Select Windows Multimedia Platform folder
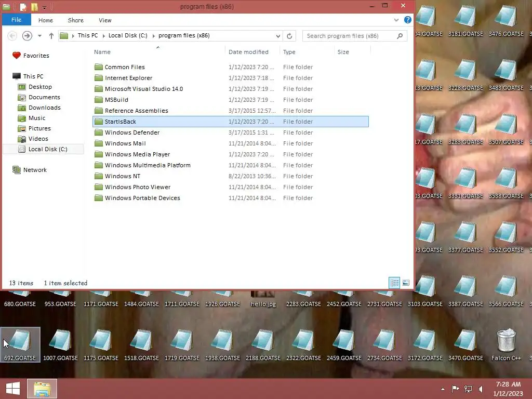Viewport: 532px width, 399px height. click(148, 165)
